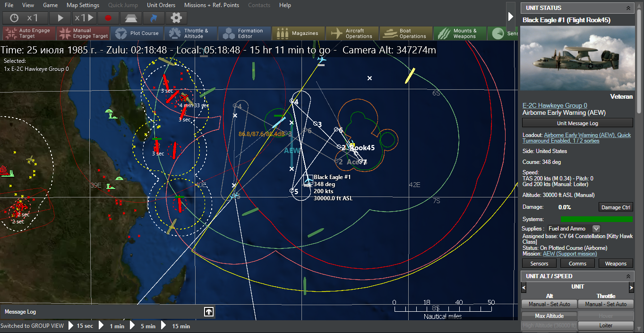Collapse the UNIT STATUS panel

click(628, 8)
